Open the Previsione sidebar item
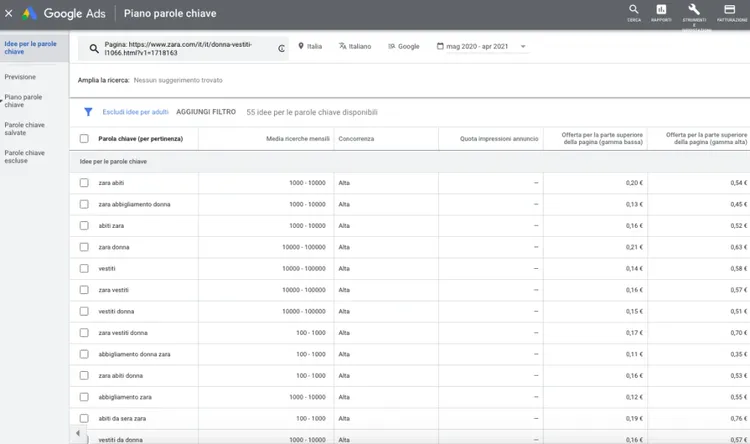 coord(20,77)
